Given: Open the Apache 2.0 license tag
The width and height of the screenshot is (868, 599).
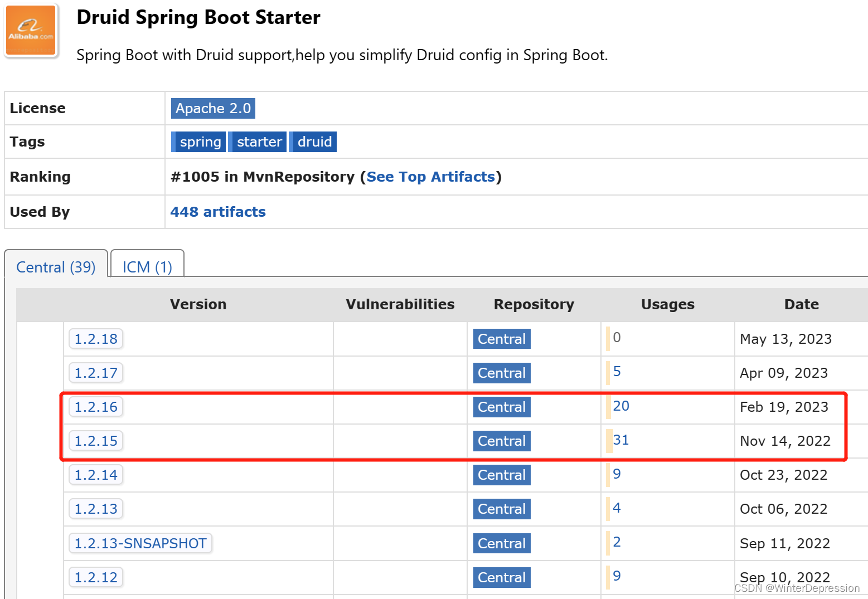Looking at the screenshot, I should pos(213,108).
